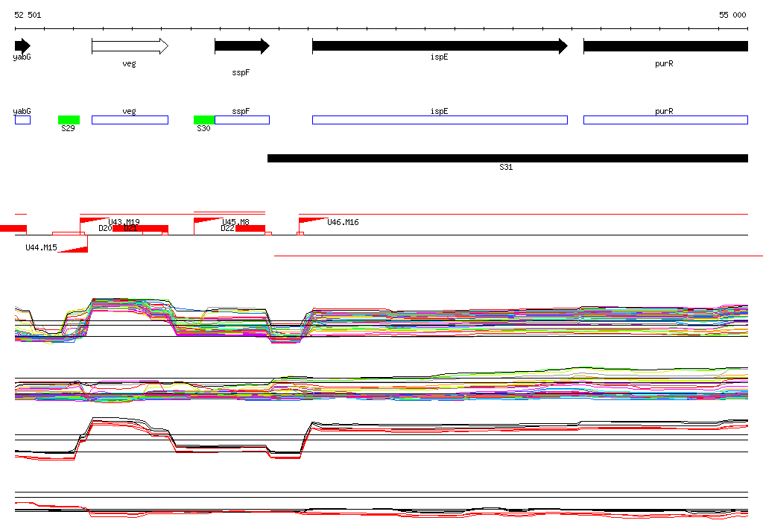The image size is (763, 532).
Task: Select the white veg gene arrow
Action: [x=130, y=46]
